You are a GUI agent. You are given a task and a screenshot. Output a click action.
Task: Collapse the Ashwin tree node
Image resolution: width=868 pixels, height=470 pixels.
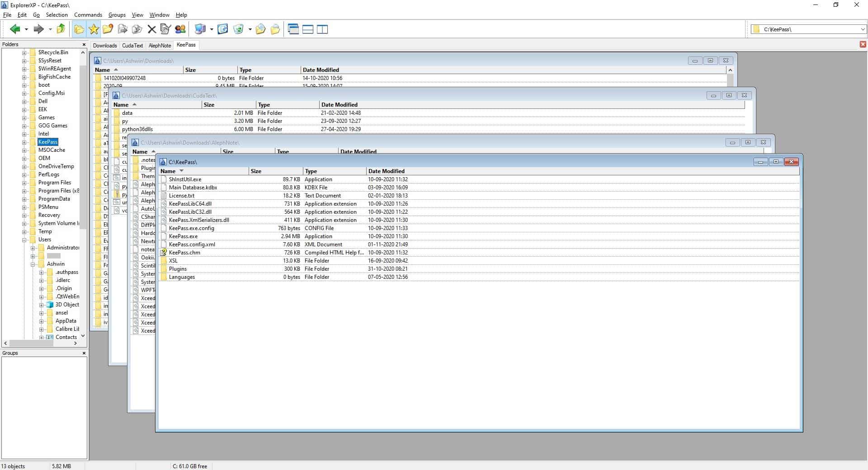pos(33,264)
